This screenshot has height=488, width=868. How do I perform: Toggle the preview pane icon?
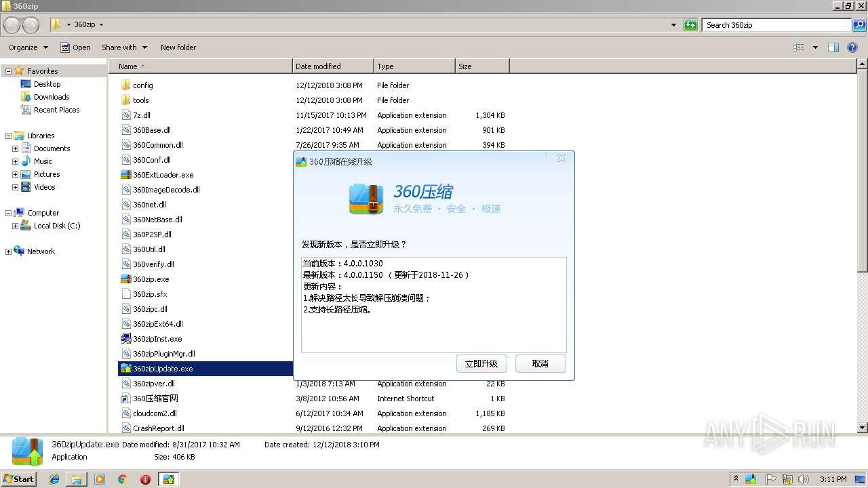(833, 47)
